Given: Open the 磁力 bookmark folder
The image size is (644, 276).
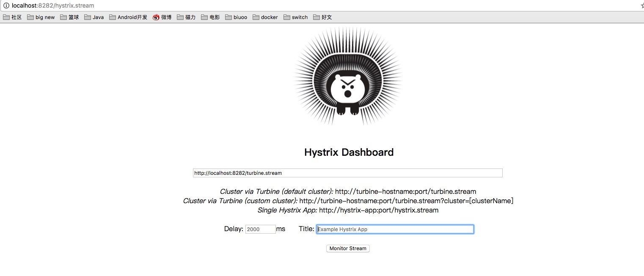Looking at the screenshot, I should coord(186,17).
